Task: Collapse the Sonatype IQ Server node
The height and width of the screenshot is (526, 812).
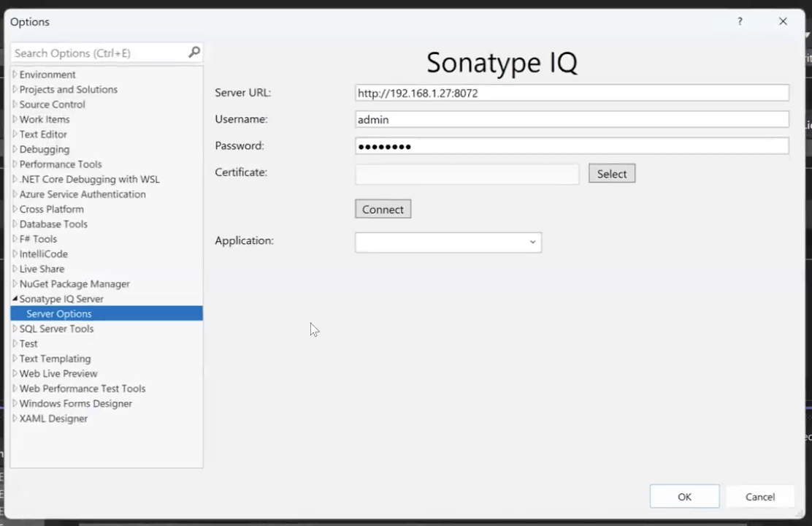Action: click(x=15, y=299)
